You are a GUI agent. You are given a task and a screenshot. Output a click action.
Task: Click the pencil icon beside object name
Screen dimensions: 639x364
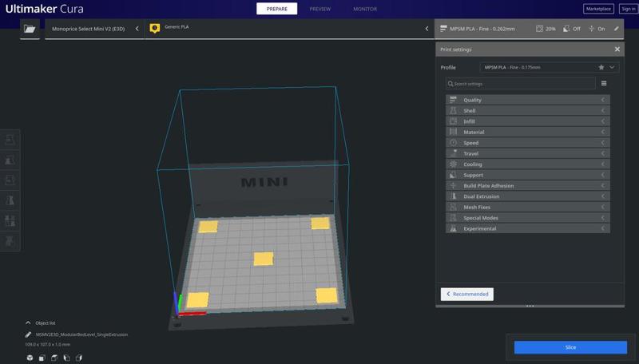(x=28, y=334)
